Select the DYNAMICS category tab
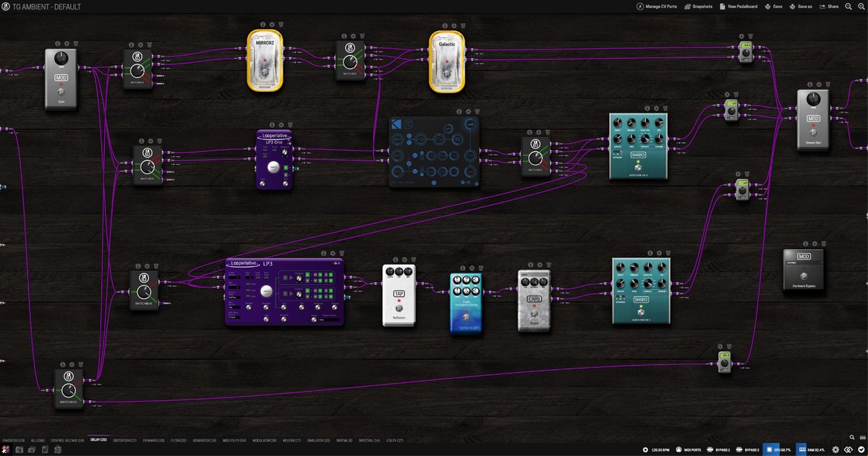This screenshot has width=868, height=456. pyautogui.click(x=153, y=440)
